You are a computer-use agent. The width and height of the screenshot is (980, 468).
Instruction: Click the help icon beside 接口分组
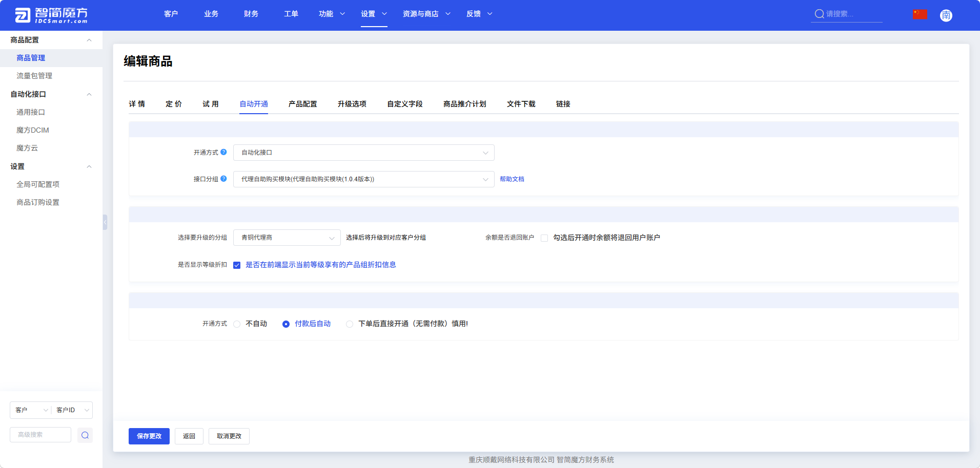(x=223, y=179)
